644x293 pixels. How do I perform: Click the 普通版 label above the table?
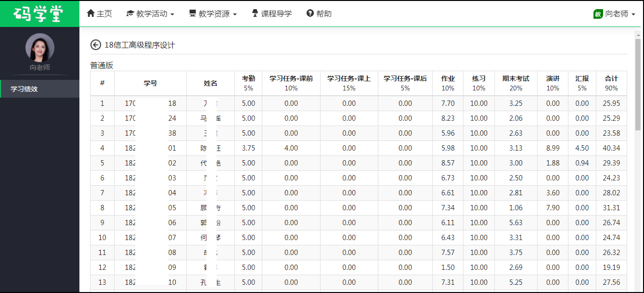pyautogui.click(x=102, y=65)
